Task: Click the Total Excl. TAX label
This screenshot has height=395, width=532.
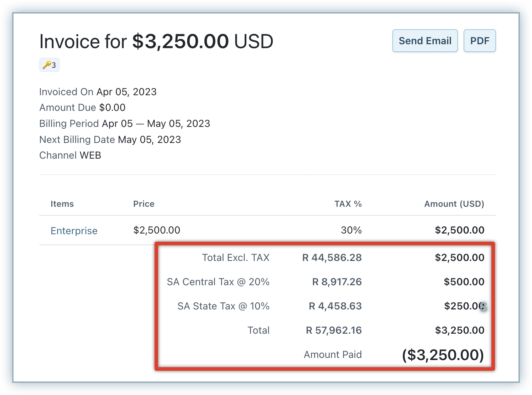Action: click(235, 258)
